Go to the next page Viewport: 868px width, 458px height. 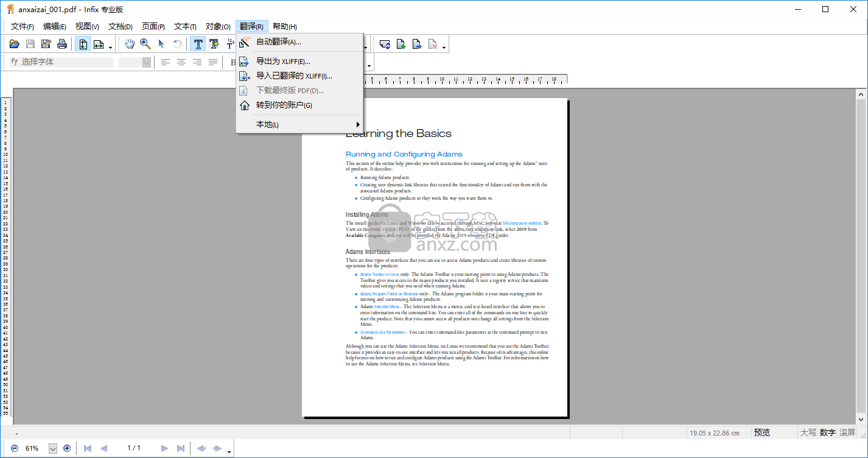coord(164,448)
